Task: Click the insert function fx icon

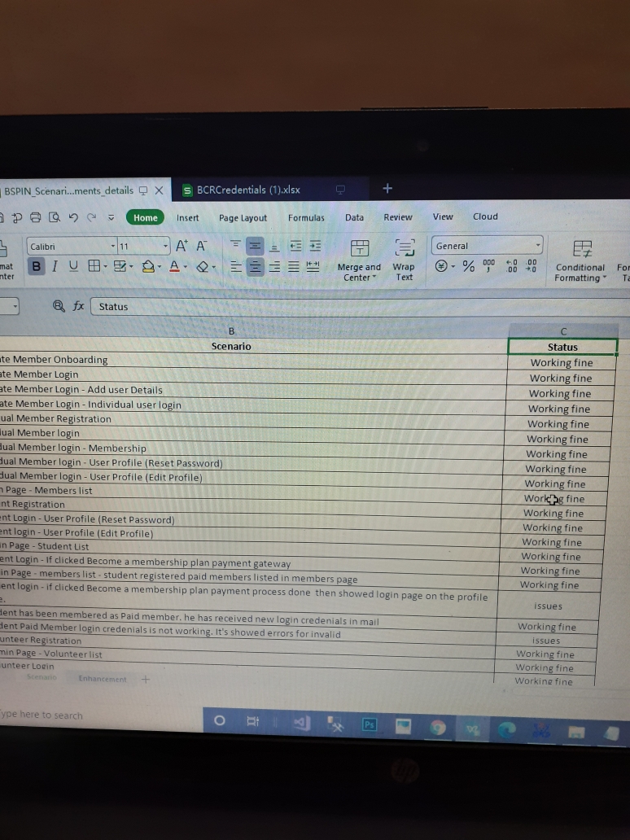Action: click(78, 307)
